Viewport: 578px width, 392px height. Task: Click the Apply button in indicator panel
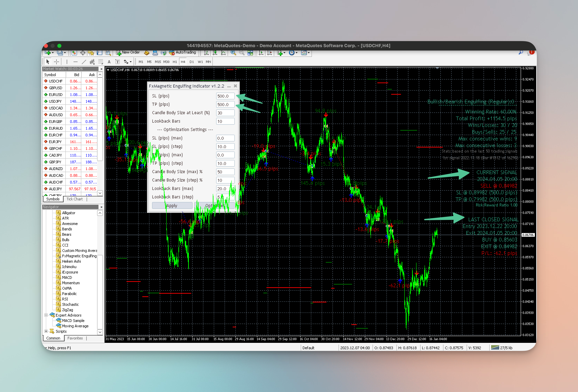pyautogui.click(x=172, y=206)
